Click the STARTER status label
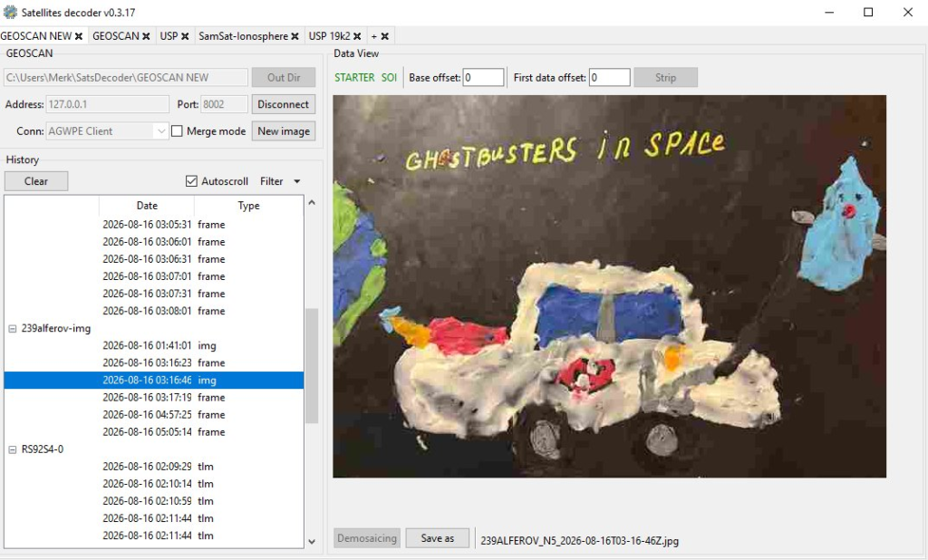928x560 pixels. point(354,78)
